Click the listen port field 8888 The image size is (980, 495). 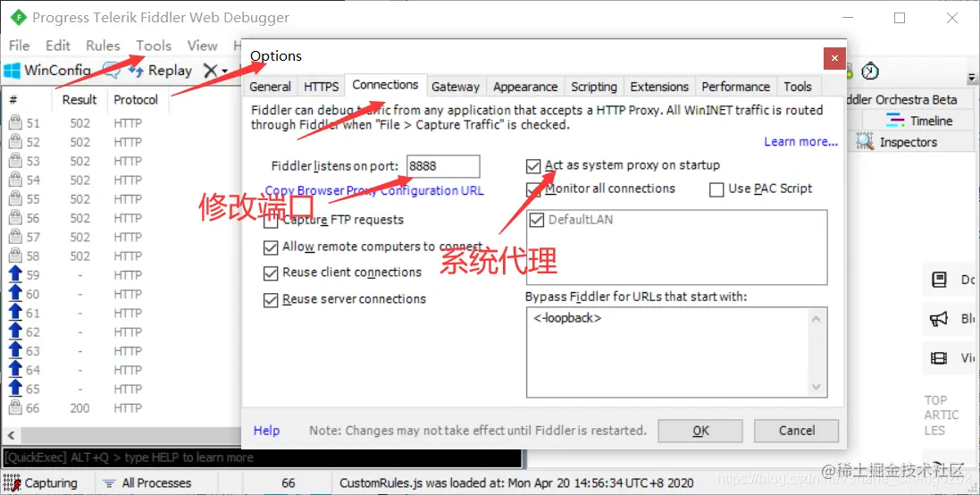point(443,166)
